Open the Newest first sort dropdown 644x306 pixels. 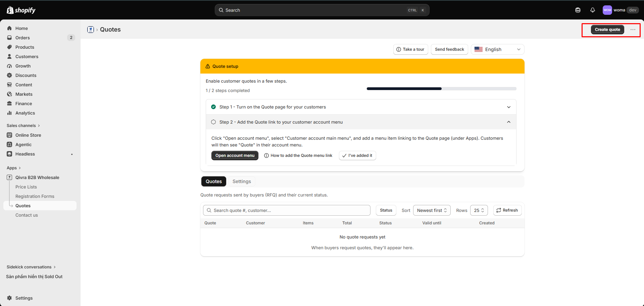[x=432, y=210]
